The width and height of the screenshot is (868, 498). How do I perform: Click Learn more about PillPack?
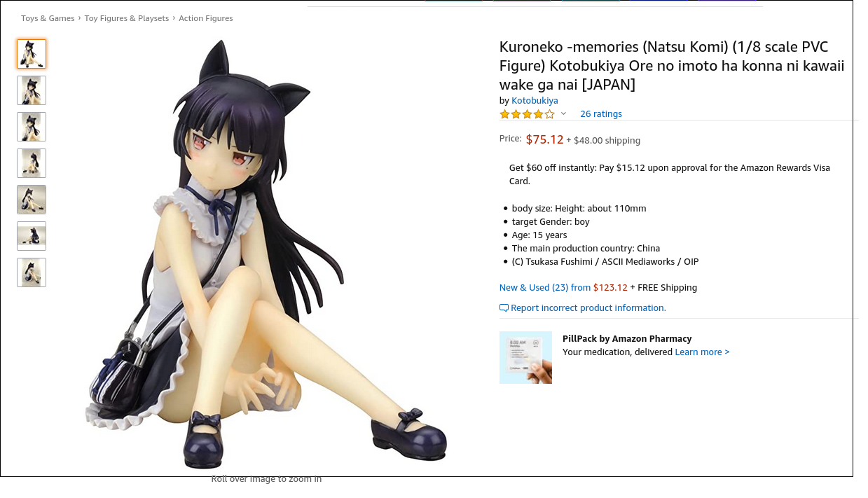point(702,352)
